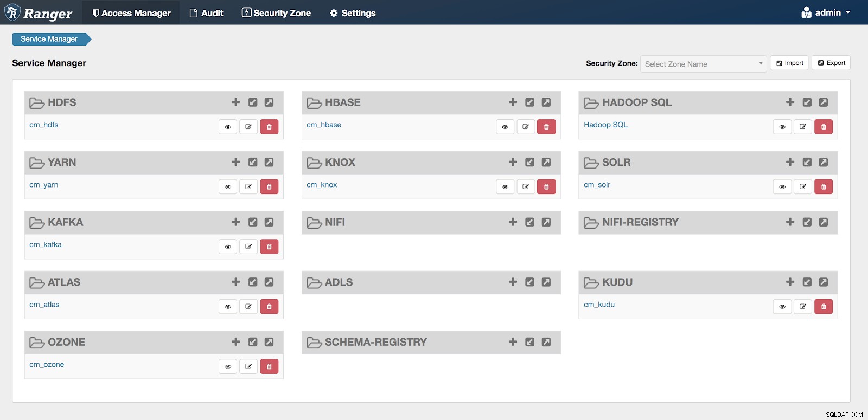Delete the cm_hbase service

(x=546, y=127)
